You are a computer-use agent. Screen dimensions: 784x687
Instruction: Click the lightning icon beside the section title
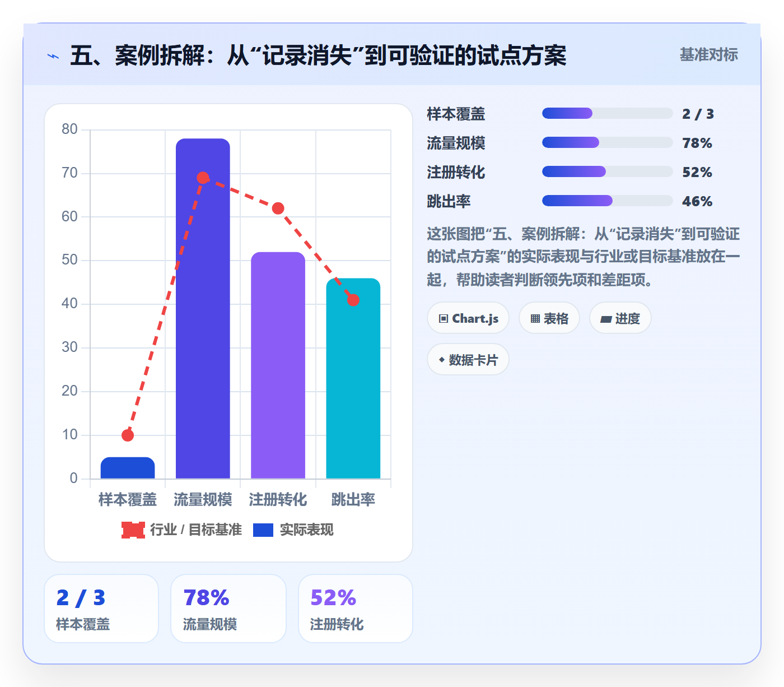pos(53,56)
